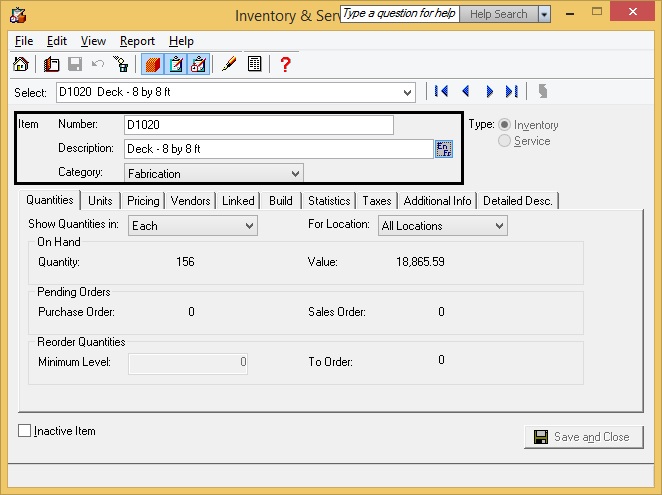Click the on-hand value 18,865.59
Screen dimensions: 662x495
click(x=420, y=262)
